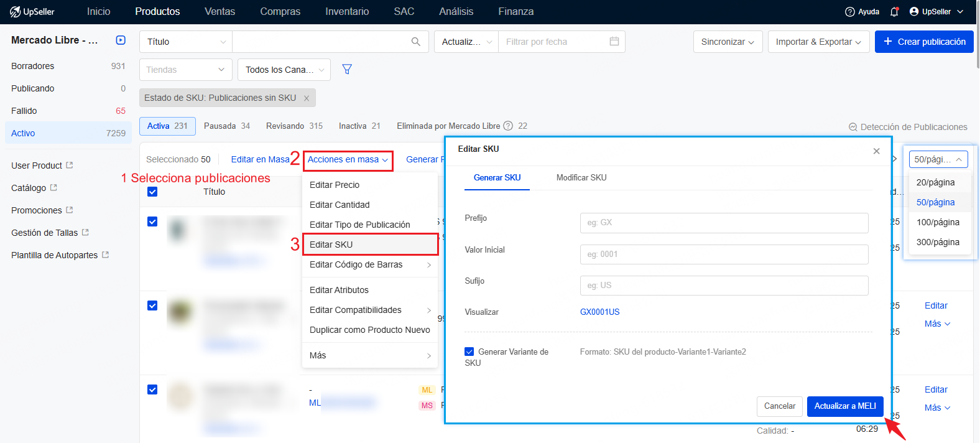This screenshot has width=980, height=443.
Task: Close the Editar SKU dialog
Action: pos(876,151)
